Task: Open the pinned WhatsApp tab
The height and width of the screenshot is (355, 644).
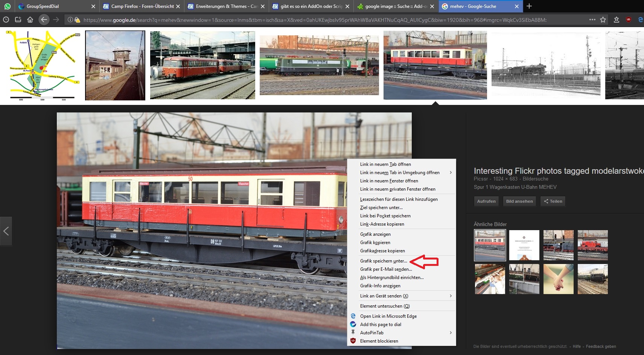Action: 7,6
